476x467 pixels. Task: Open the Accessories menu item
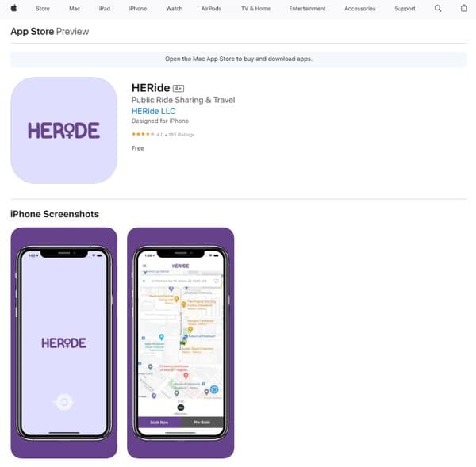360,9
